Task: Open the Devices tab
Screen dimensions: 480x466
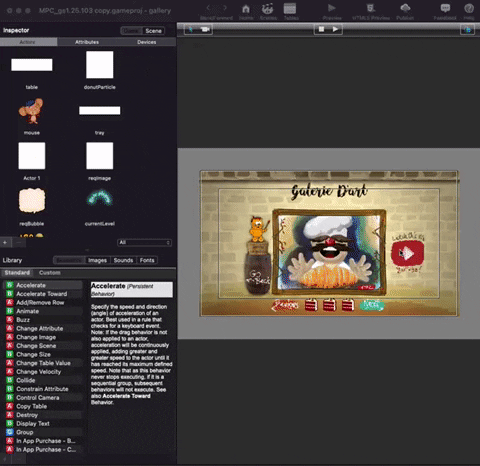Action: (147, 42)
